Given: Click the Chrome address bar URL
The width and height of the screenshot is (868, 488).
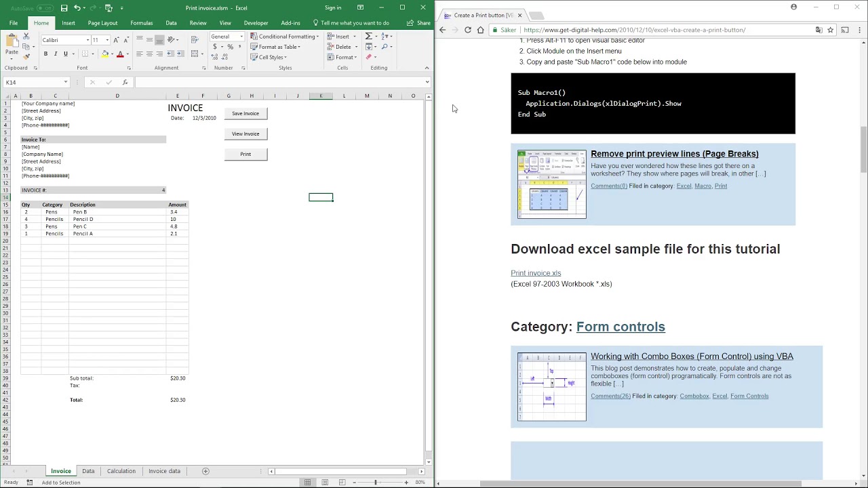Looking at the screenshot, I should coord(634,30).
